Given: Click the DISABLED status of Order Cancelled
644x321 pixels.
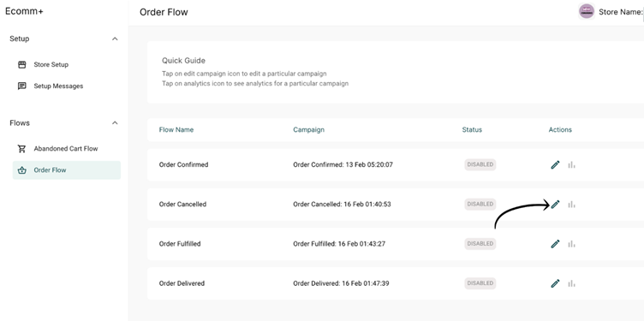Looking at the screenshot, I should coord(480,204).
